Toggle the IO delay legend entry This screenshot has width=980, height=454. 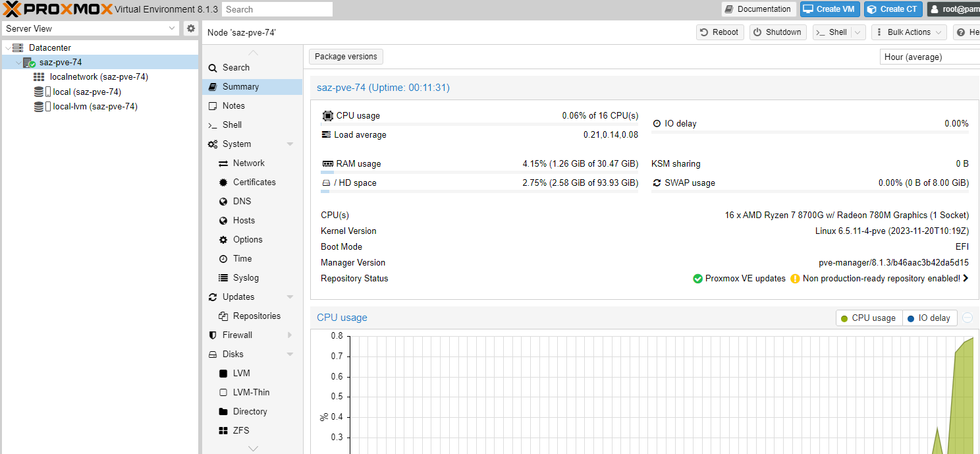[929, 318]
